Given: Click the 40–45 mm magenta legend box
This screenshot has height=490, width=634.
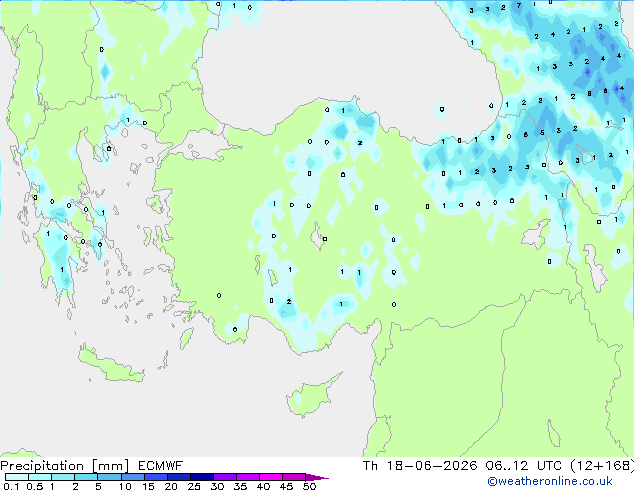Looking at the screenshot, I should pos(271,477).
